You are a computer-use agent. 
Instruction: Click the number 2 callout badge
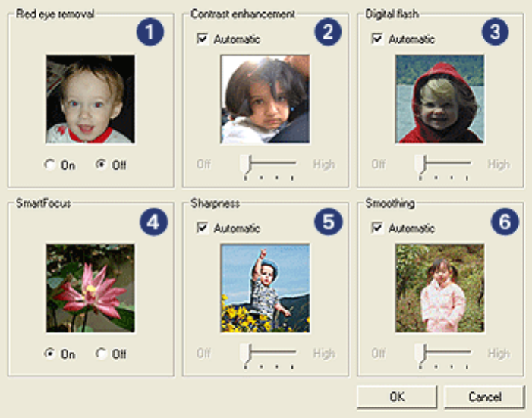point(328,32)
